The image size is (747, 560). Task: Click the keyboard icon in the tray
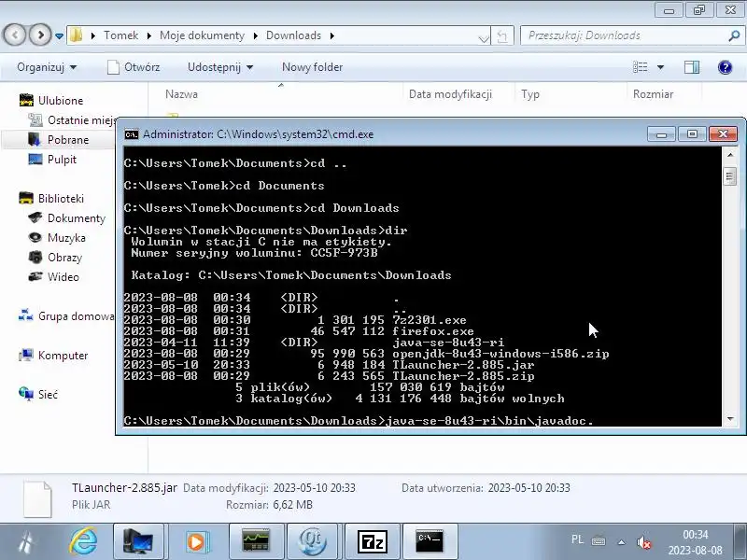599,541
